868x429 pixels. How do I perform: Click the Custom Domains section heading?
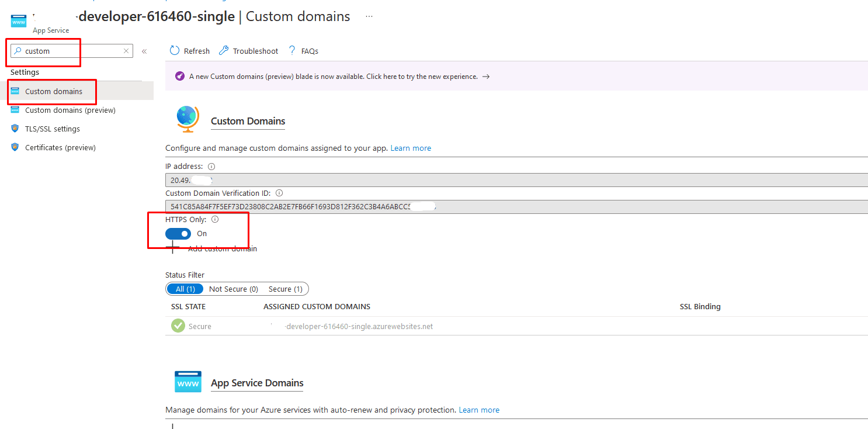pyautogui.click(x=248, y=121)
